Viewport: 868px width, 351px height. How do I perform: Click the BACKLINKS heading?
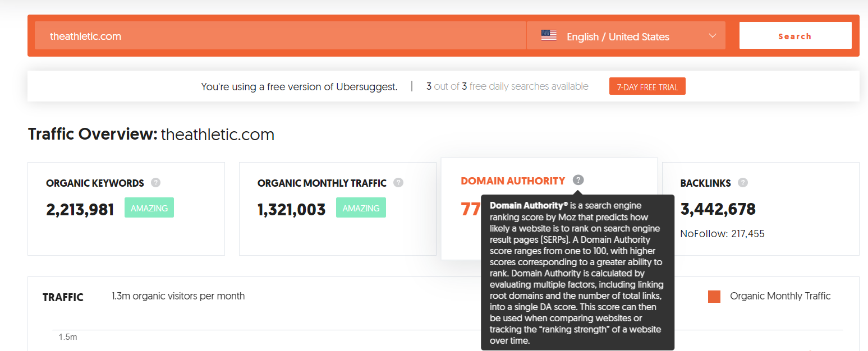coord(706,183)
